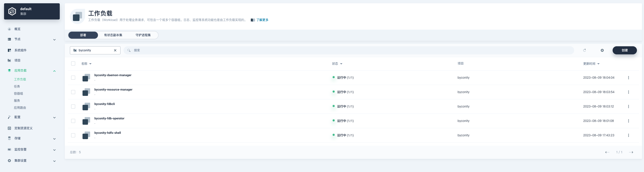Click the 搜索 input field
Screen dimensions: 644x172
pyautogui.click(x=349, y=50)
